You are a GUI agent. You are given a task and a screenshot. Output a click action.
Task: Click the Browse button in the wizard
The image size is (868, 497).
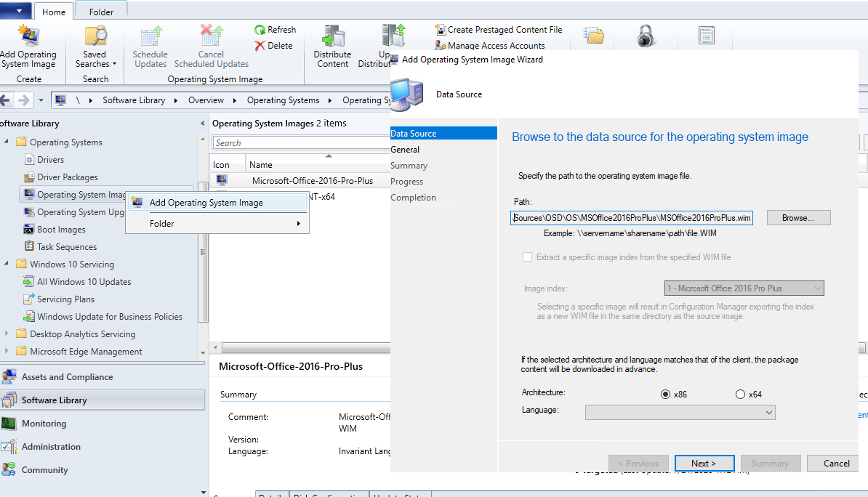(798, 217)
